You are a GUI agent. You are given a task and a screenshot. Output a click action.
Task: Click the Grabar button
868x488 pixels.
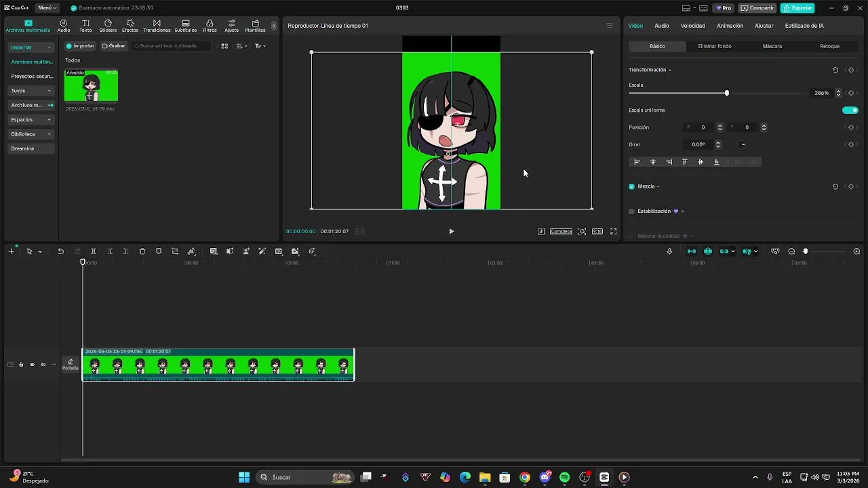tap(114, 46)
